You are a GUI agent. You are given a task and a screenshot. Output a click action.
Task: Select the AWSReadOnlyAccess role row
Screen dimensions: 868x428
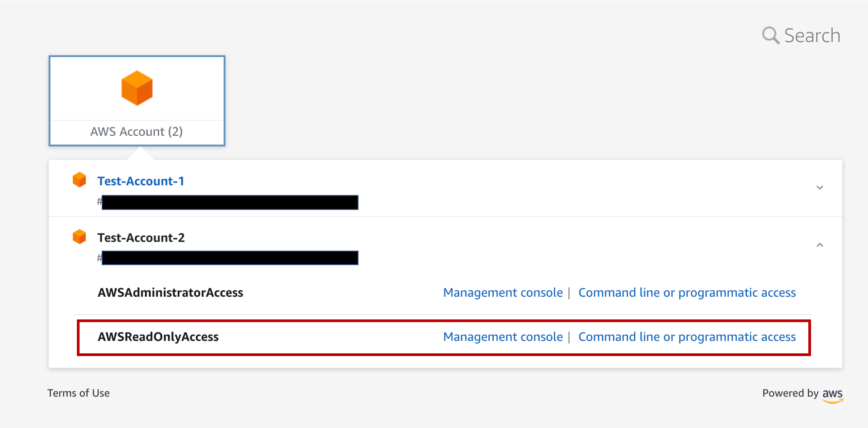(x=158, y=337)
